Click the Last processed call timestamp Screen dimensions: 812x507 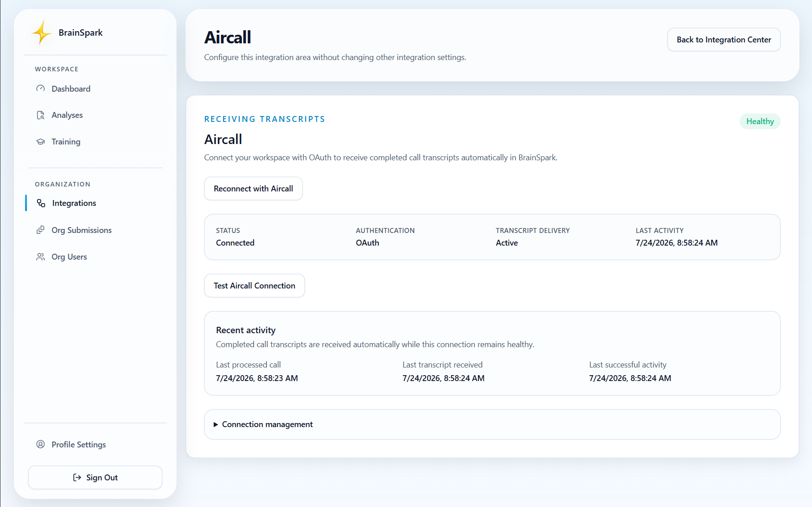257,378
